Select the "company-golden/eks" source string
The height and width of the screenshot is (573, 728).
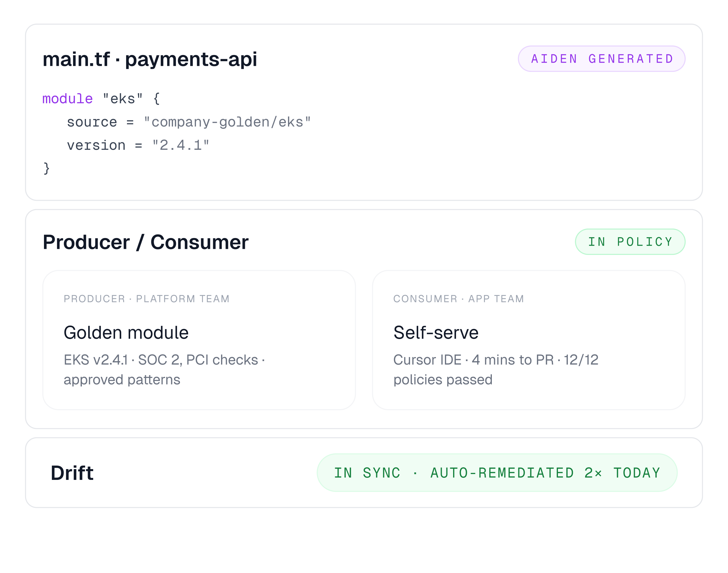pos(227,122)
